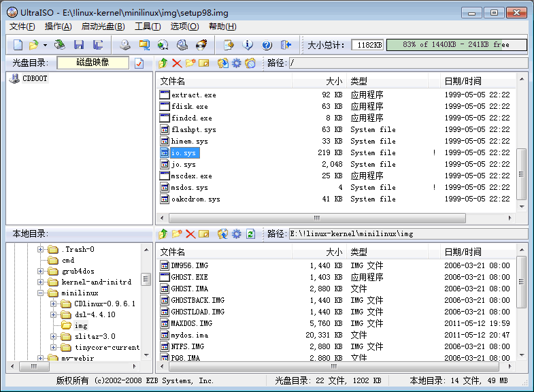Viewport: 534px width, 392px height.
Task: Click the local 路径 path field
Action: (408, 234)
